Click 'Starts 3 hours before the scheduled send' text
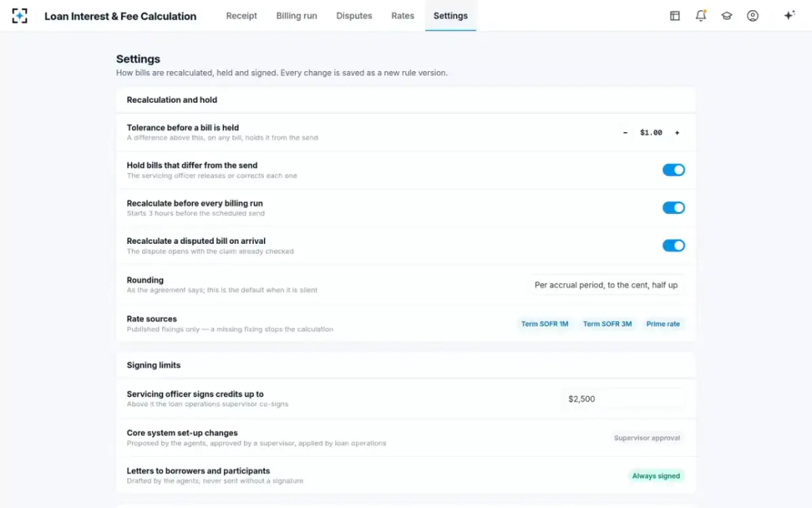The width and height of the screenshot is (812, 508). coord(196,213)
